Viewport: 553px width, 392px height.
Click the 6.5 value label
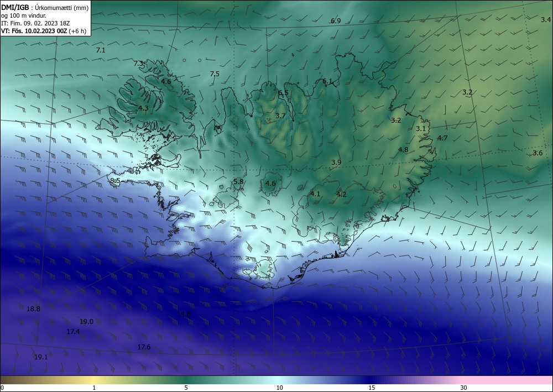pos(283,93)
